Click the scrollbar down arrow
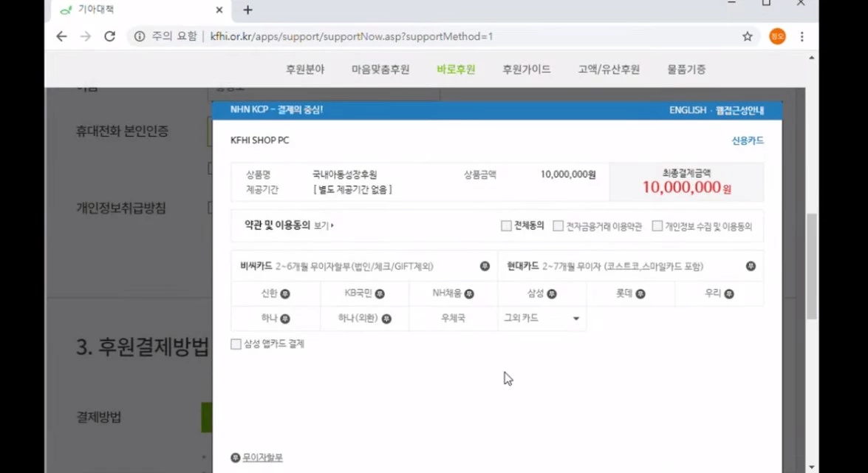The image size is (868, 473). [x=812, y=468]
